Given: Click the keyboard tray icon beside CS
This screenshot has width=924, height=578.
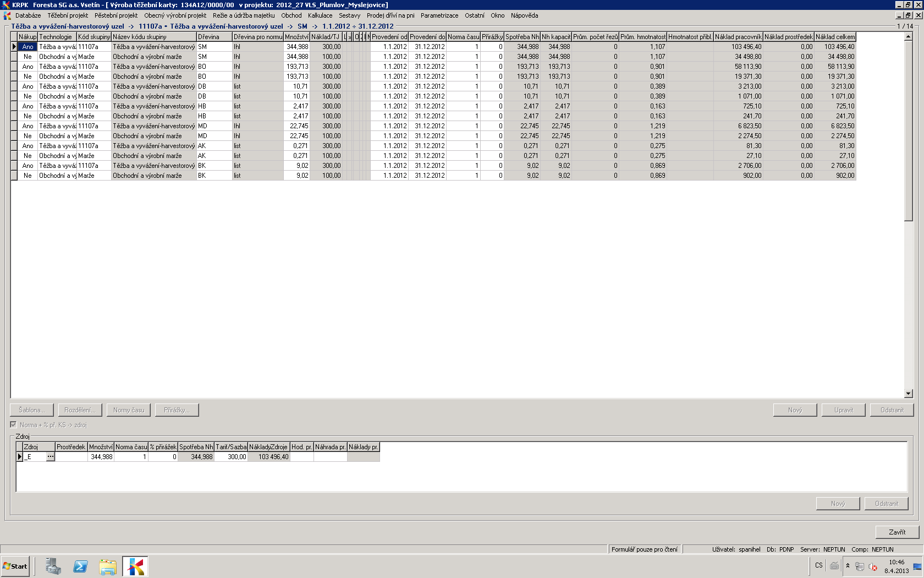Looking at the screenshot, I should pos(834,565).
